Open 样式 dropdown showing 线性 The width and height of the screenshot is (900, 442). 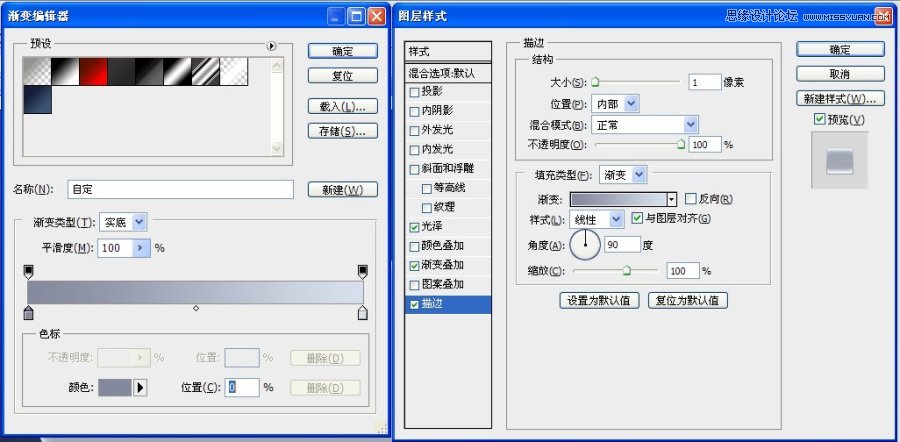[596, 219]
